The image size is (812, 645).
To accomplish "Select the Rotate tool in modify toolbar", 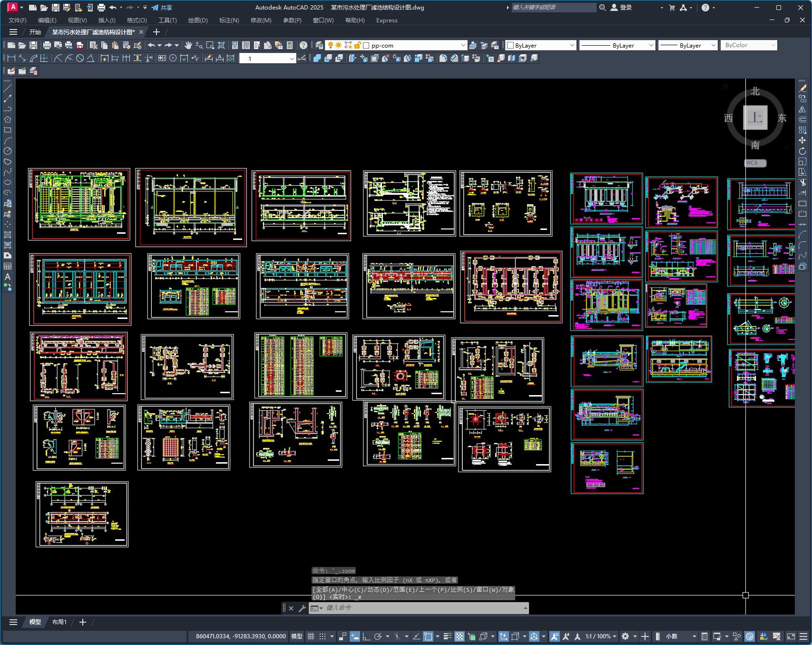I will [802, 151].
